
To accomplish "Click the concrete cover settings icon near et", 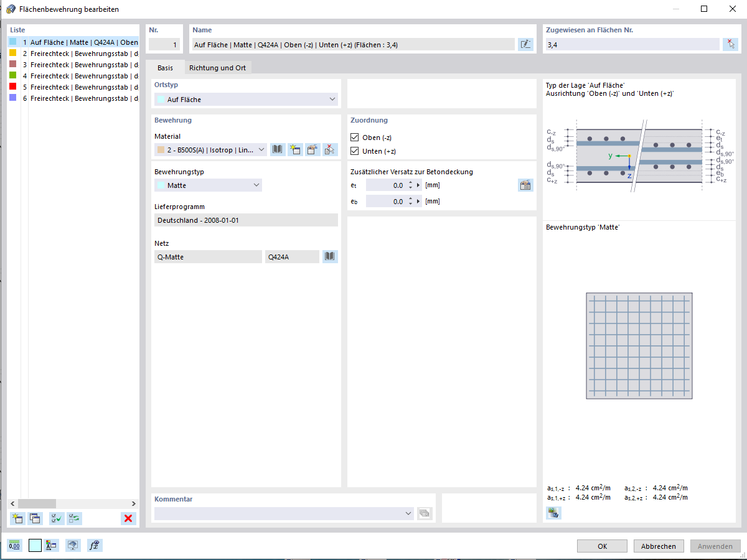I will pos(525,185).
